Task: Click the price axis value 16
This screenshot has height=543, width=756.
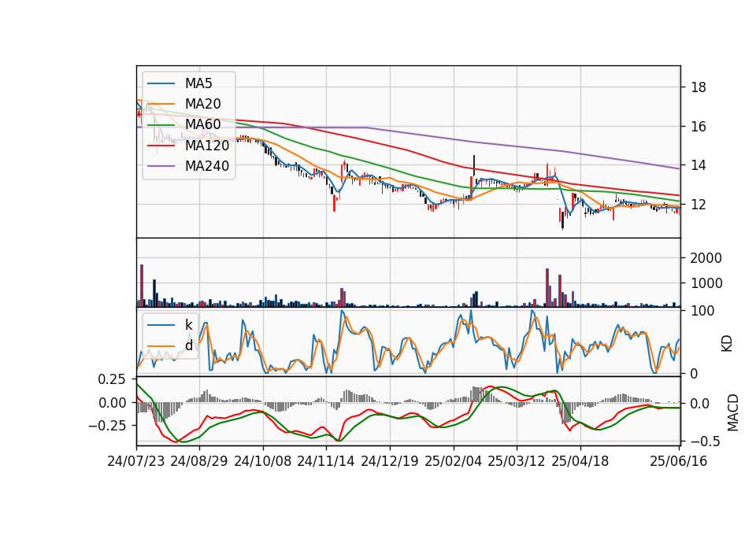Action: pyautogui.click(x=699, y=126)
